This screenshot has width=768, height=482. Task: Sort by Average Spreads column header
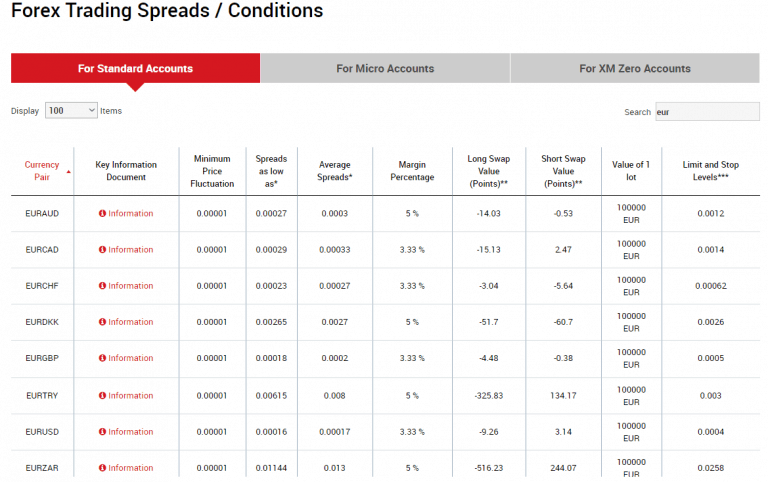[335, 171]
